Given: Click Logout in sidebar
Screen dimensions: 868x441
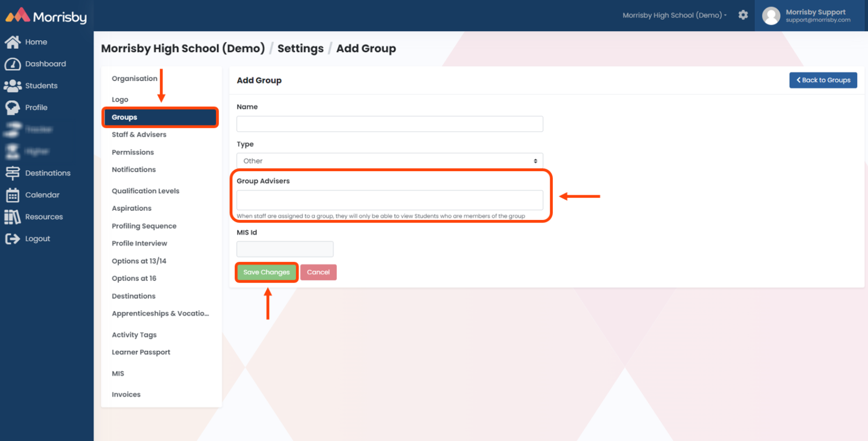Looking at the screenshot, I should click(x=38, y=239).
